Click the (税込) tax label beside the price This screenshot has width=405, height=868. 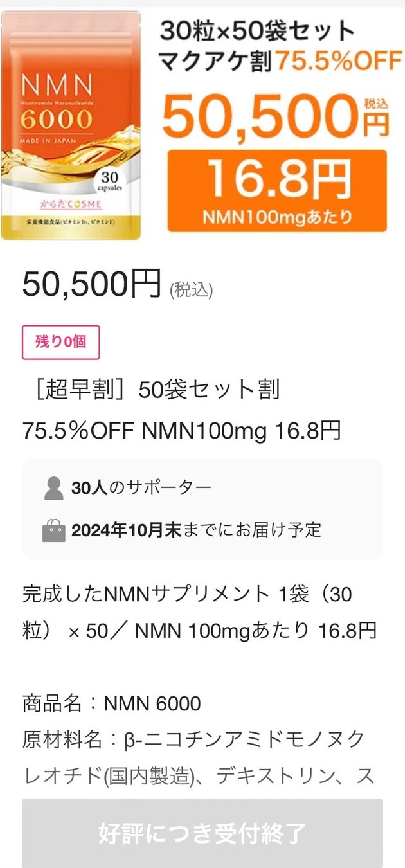[191, 290]
